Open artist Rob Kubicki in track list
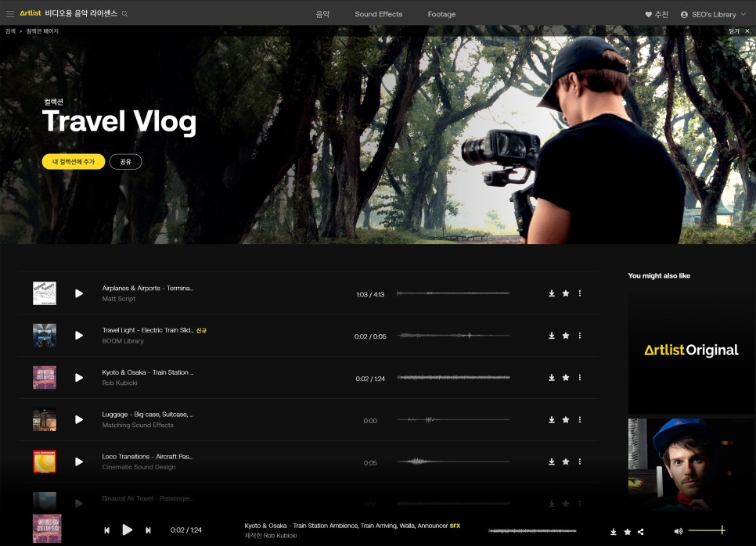The width and height of the screenshot is (756, 546). pyautogui.click(x=120, y=383)
